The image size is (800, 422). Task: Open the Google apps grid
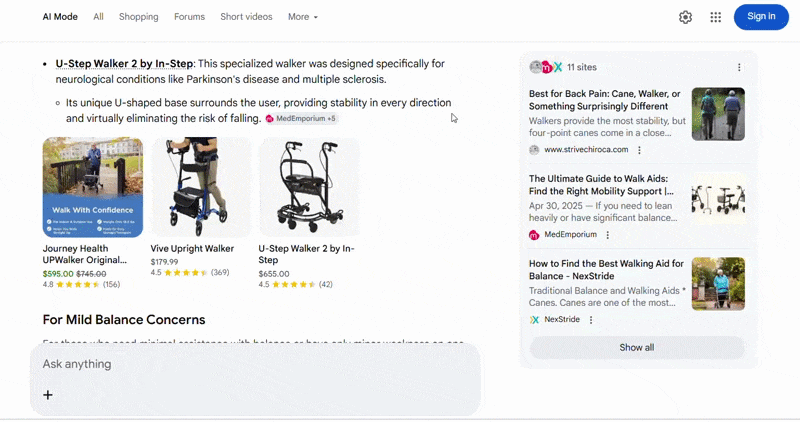(716, 17)
